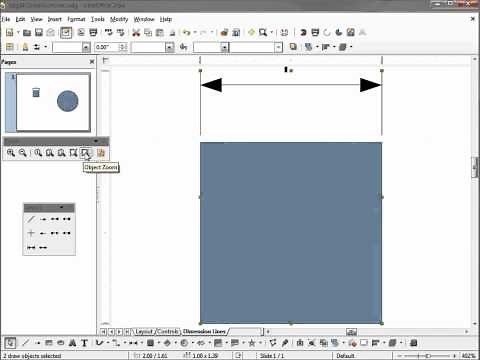The width and height of the screenshot is (480, 360).
Task: Select the plain diagonal Line tool in Arrows palette
Action: click(31, 219)
